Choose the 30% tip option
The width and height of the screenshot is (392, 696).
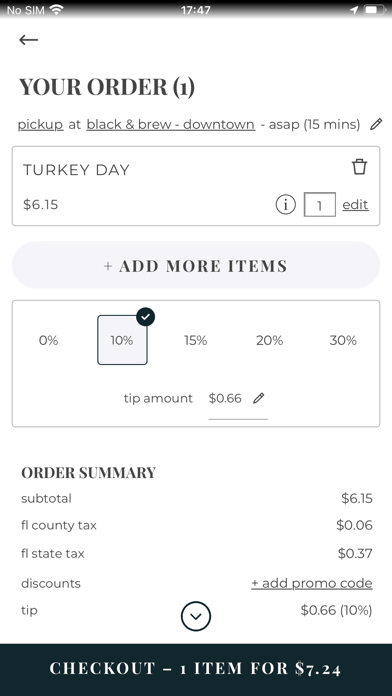[x=343, y=340]
